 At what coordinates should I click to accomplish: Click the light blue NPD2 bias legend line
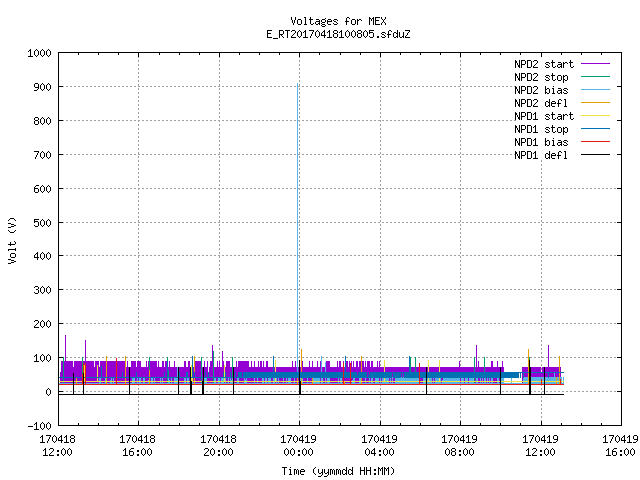(596, 90)
